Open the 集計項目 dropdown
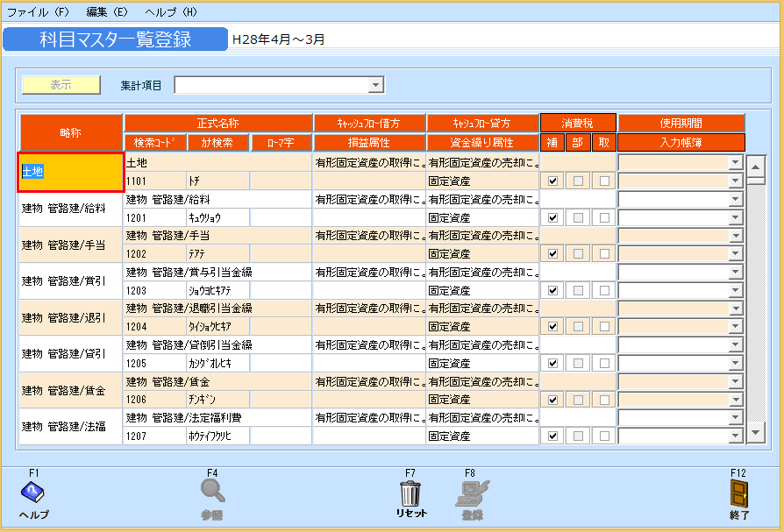The width and height of the screenshot is (784, 532). coord(376,84)
